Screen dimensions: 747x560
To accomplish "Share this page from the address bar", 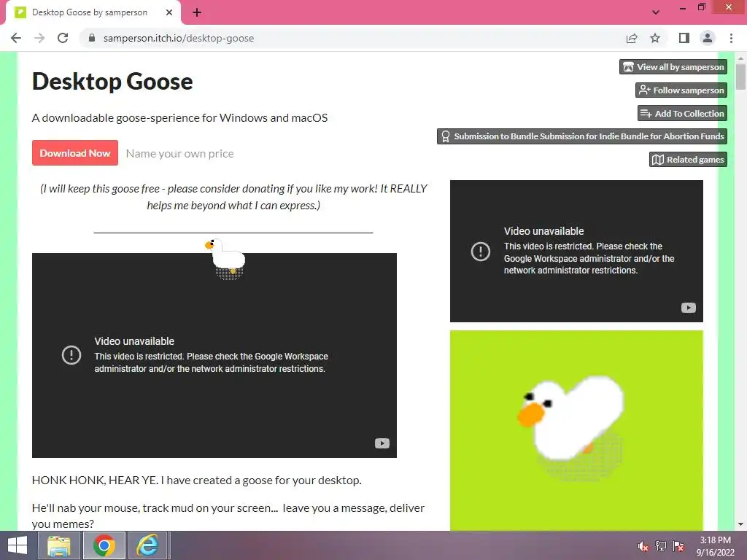I will [632, 38].
